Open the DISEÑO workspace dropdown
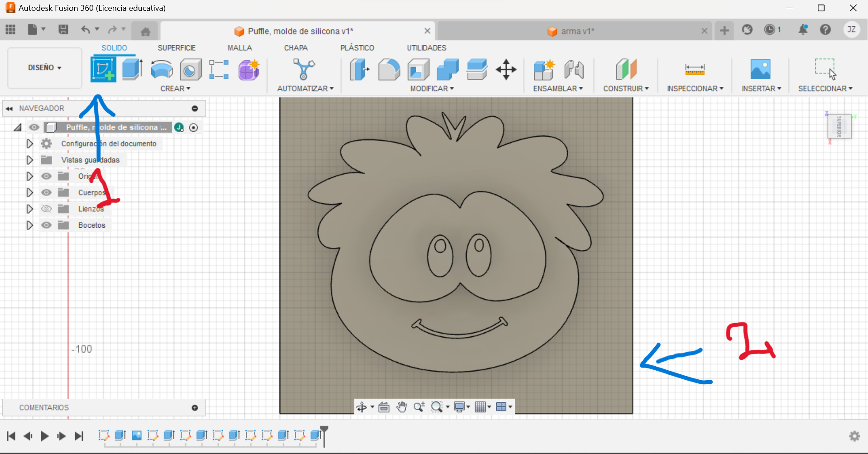The width and height of the screenshot is (868, 454). tap(44, 67)
